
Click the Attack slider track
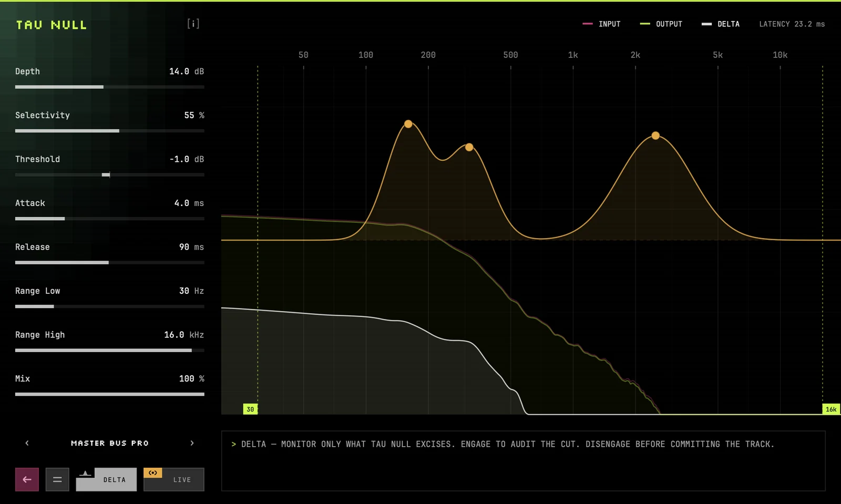110,219
